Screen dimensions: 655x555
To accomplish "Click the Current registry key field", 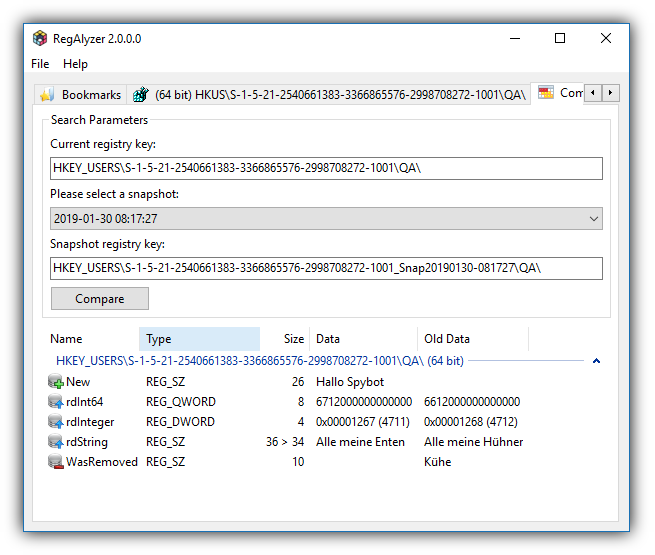I will (326, 168).
